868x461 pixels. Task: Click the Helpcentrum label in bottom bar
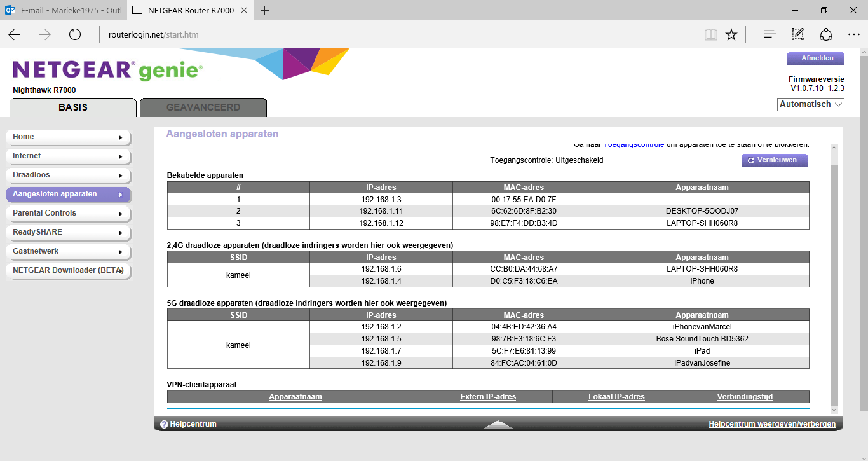pyautogui.click(x=193, y=424)
